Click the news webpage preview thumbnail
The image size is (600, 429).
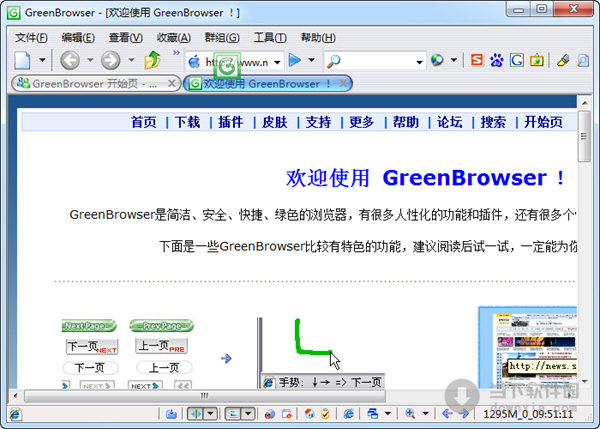click(x=528, y=347)
